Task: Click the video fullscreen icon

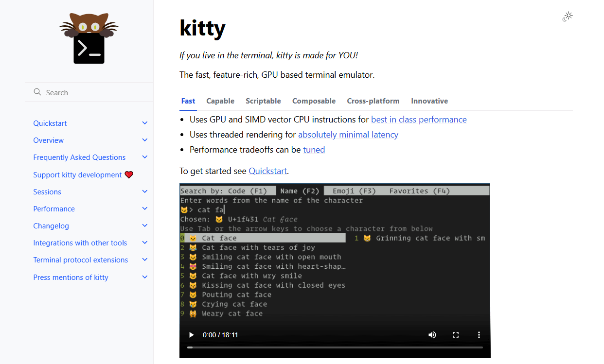Action: click(456, 335)
